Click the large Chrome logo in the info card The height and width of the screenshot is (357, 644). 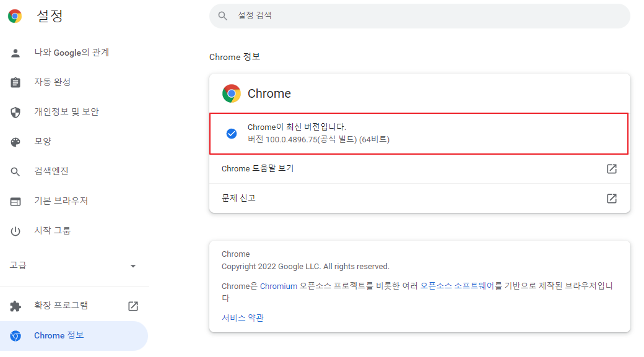point(231,93)
